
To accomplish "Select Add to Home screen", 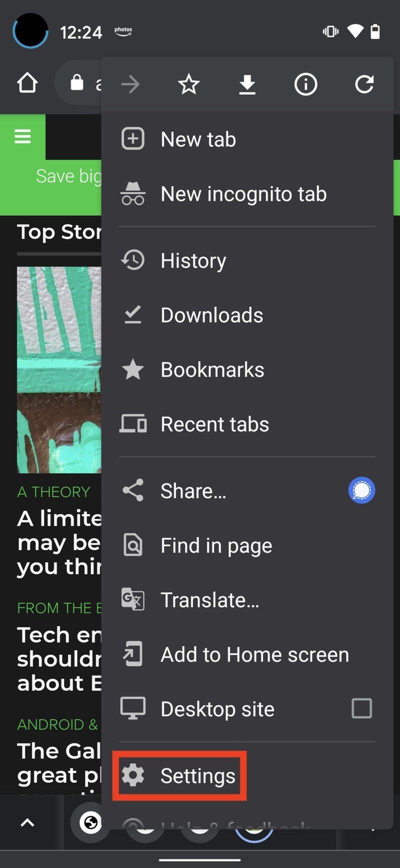I will click(254, 654).
